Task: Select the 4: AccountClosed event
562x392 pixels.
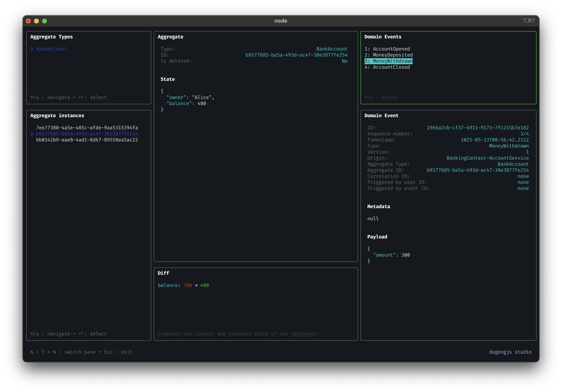Action: [387, 67]
